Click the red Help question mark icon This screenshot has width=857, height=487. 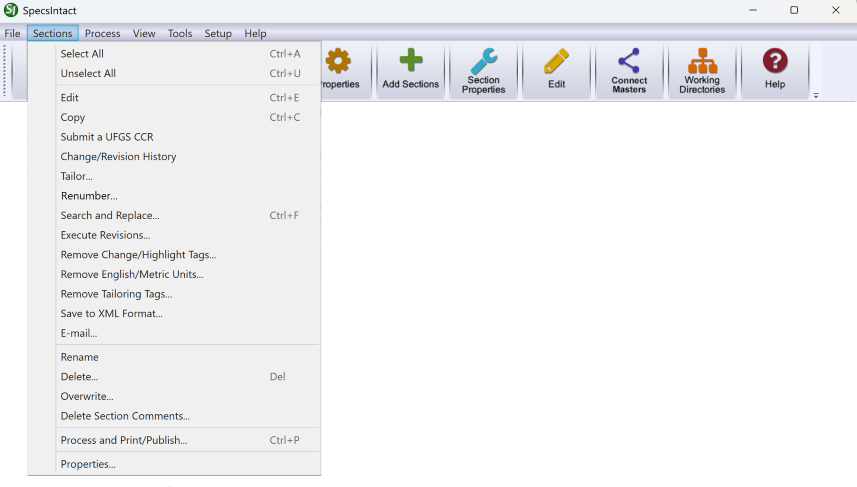pyautogui.click(x=775, y=61)
